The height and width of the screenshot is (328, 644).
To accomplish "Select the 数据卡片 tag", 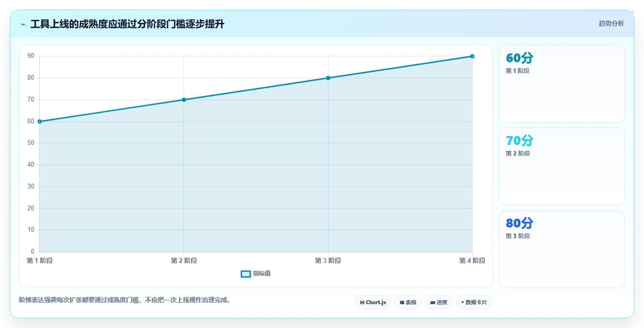I will point(474,302).
